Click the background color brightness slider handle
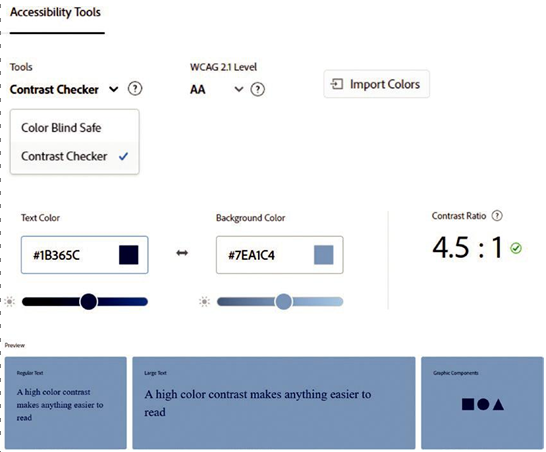Image resolution: width=546 pixels, height=452 pixels. [283, 302]
